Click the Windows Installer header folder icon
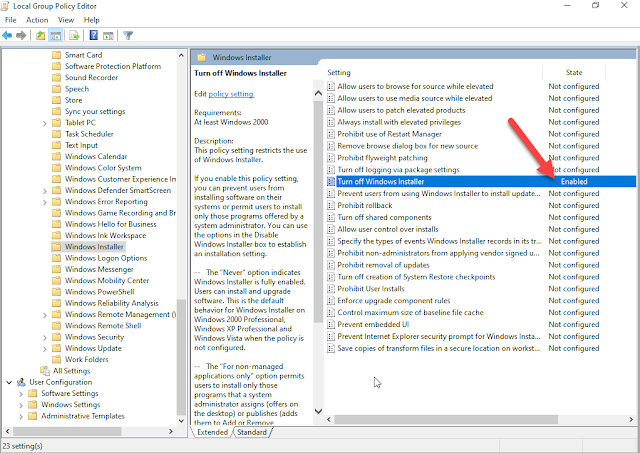 [x=202, y=58]
